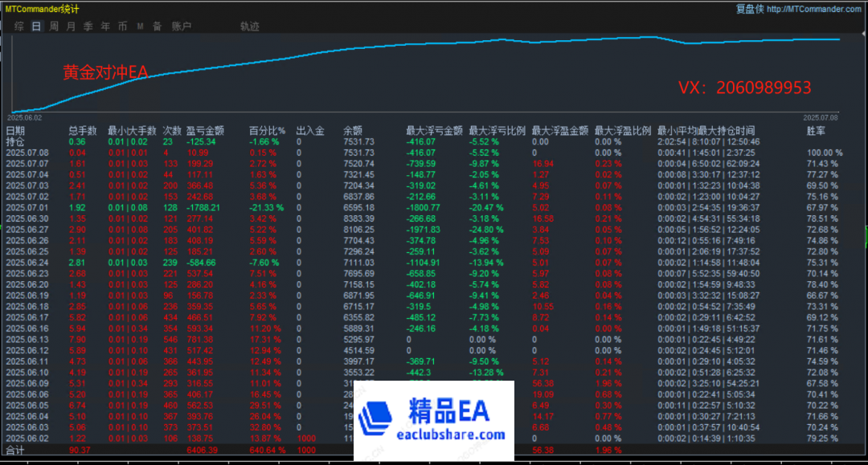868x465 pixels.
Task: Click the 胜率 win rate header
Action: point(815,131)
